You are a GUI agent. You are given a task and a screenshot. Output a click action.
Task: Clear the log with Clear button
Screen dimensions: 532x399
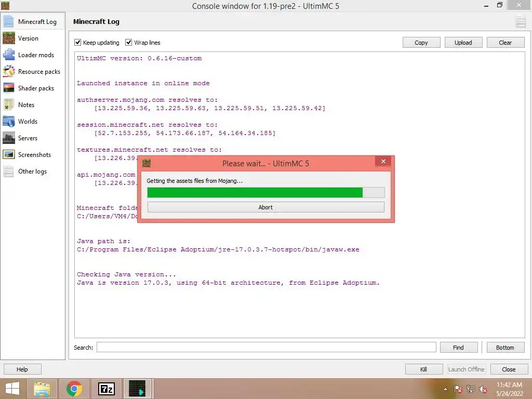click(x=505, y=43)
